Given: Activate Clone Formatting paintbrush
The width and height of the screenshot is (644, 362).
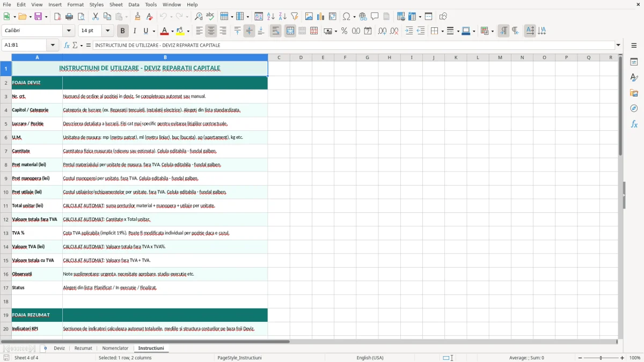Looking at the screenshot, I should click(x=137, y=17).
